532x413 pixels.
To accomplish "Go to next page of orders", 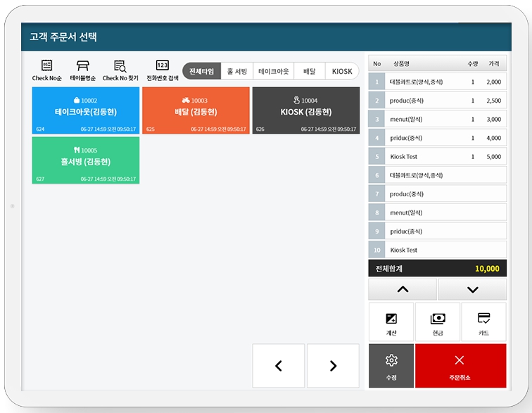I will pyautogui.click(x=333, y=366).
